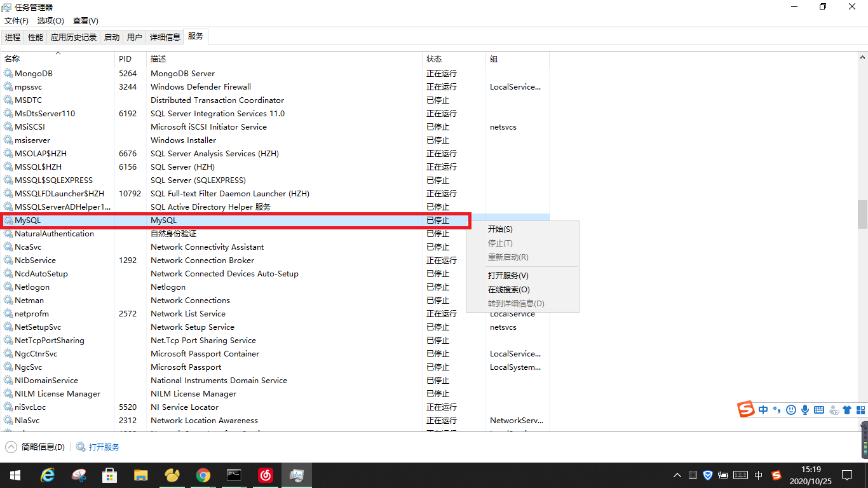The width and height of the screenshot is (868, 488).
Task: Choose 开始(S) to start MySQL service
Action: [x=500, y=229]
